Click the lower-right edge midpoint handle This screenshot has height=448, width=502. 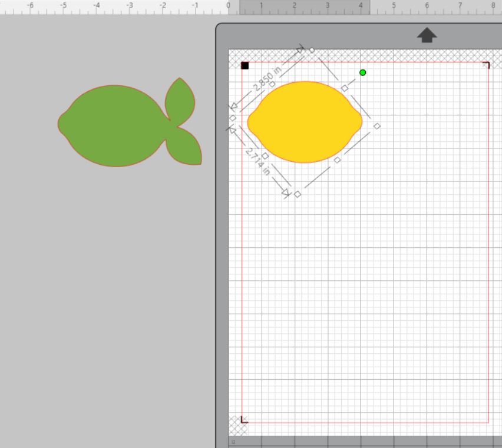(x=338, y=160)
